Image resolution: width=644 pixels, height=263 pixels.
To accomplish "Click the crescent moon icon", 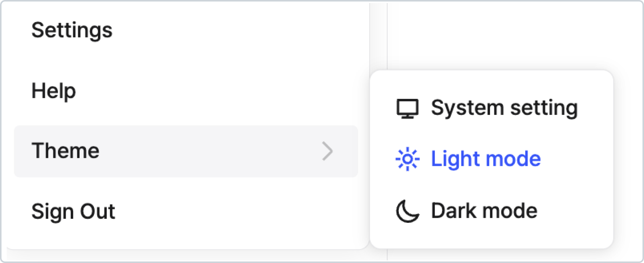I will (408, 211).
